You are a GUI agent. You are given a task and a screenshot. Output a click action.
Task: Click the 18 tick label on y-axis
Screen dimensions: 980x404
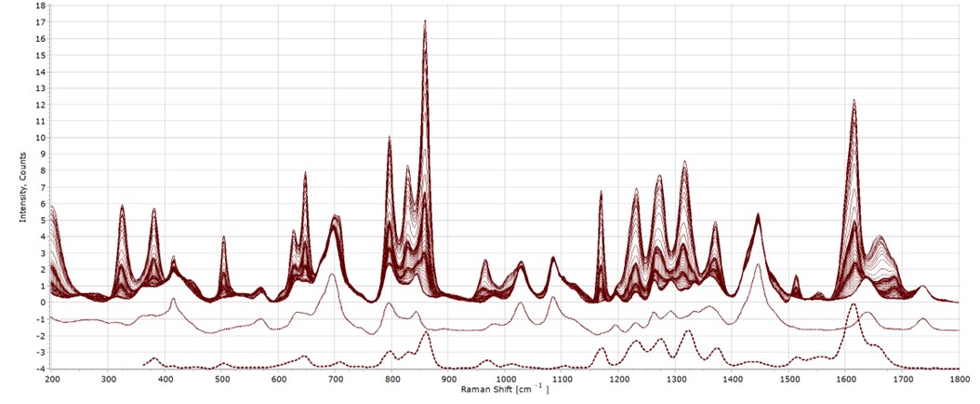click(x=40, y=6)
